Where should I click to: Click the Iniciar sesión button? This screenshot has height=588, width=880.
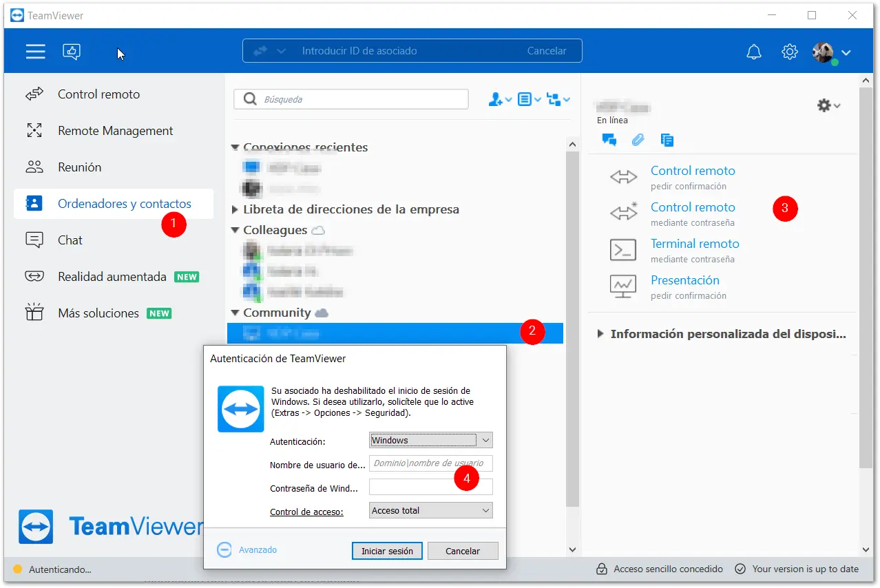click(x=387, y=551)
